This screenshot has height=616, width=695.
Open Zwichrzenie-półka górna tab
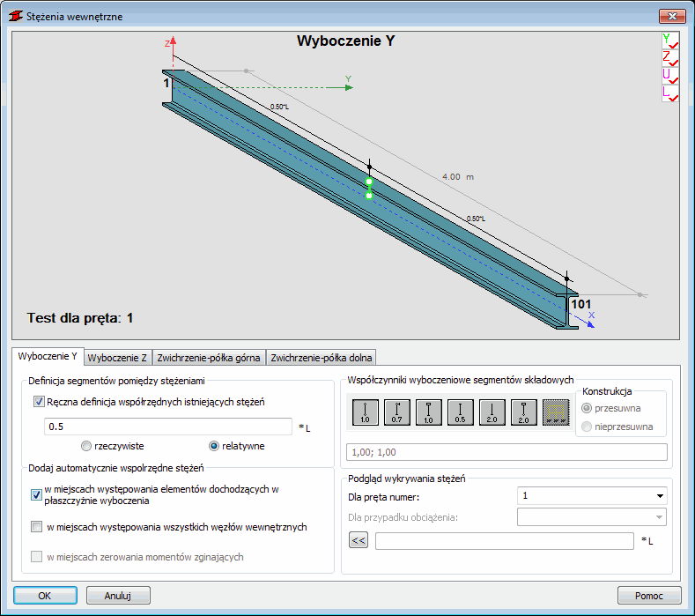coord(209,358)
